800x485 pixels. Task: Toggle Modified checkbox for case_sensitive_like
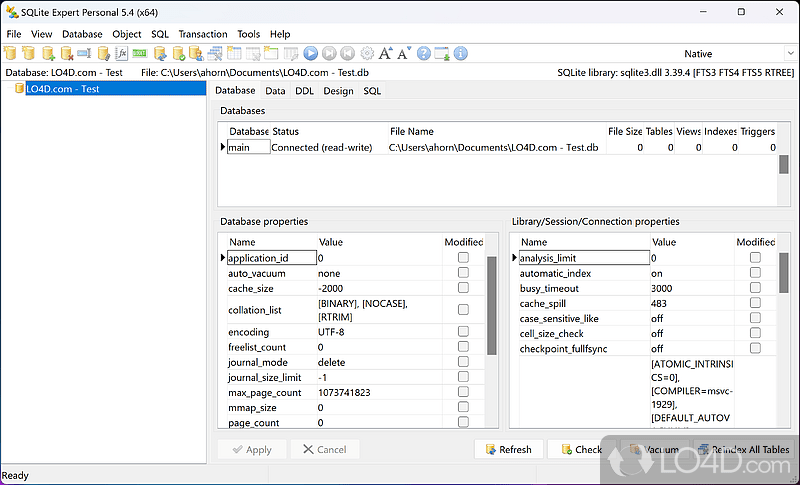755,318
